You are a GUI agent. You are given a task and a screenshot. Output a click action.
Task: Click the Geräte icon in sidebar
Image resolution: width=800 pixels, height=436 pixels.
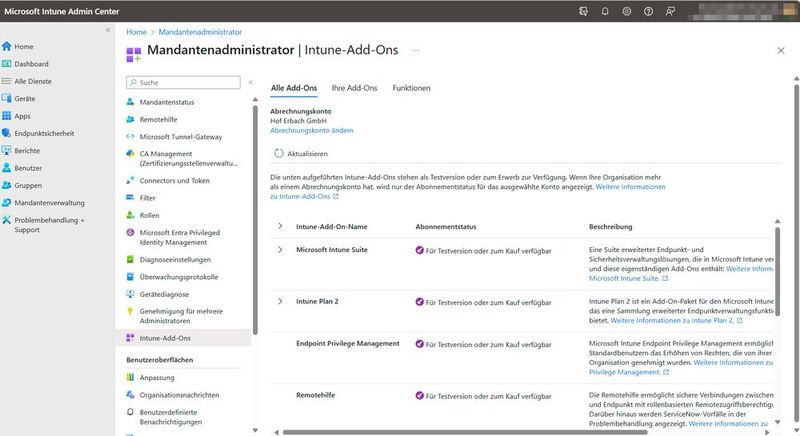pos(7,98)
